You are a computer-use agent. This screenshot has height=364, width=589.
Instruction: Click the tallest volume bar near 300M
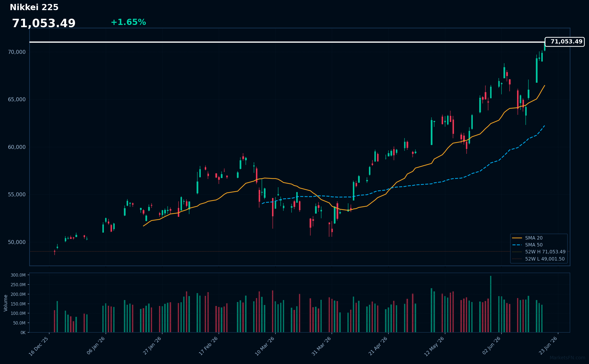tap(491, 304)
